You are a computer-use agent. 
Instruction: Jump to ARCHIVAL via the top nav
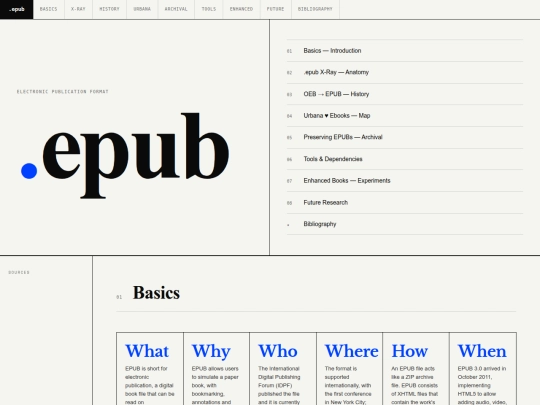176,9
